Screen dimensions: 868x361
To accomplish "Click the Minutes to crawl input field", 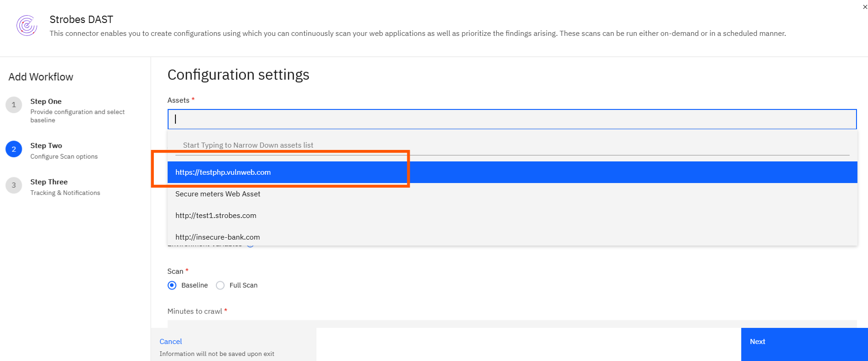I will point(512,324).
